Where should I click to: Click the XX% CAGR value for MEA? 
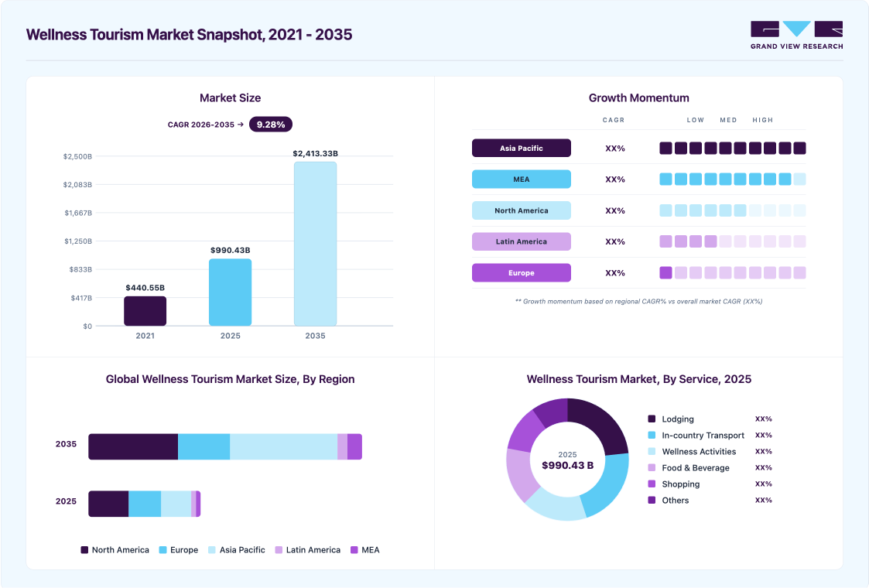615,179
